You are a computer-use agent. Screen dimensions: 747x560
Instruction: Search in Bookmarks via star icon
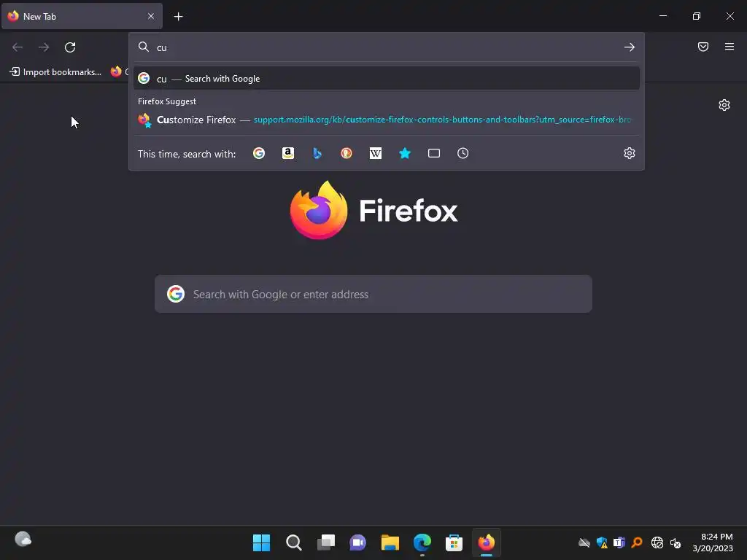[405, 153]
